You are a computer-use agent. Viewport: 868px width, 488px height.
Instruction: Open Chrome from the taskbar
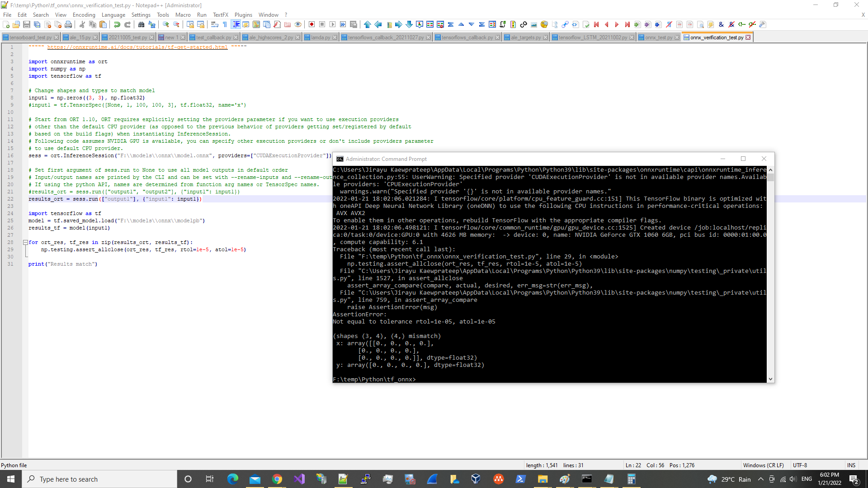[277, 479]
